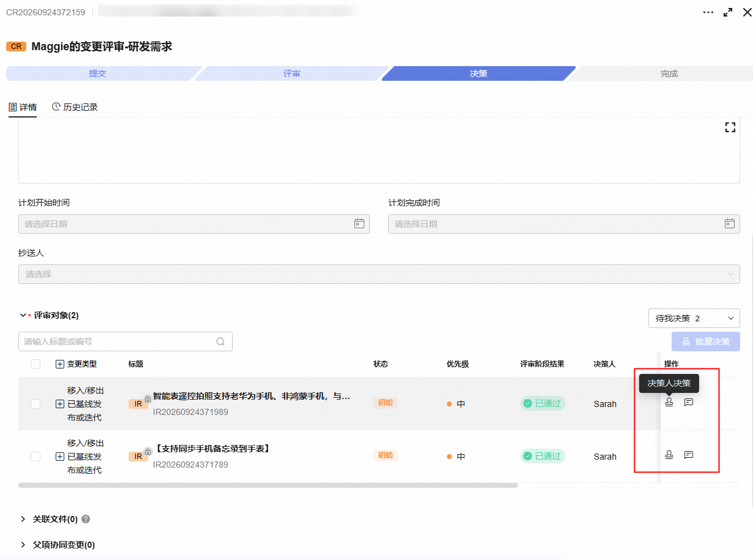Screen dimensions: 753x560
Task: Open the 抄送人 select dropdown
Action: click(x=379, y=274)
